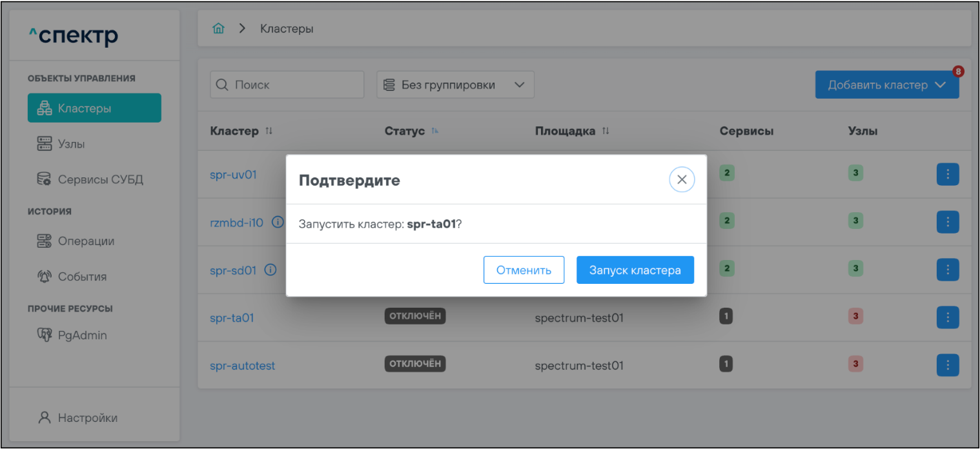
Task: Click the Отменить button
Action: point(524,270)
